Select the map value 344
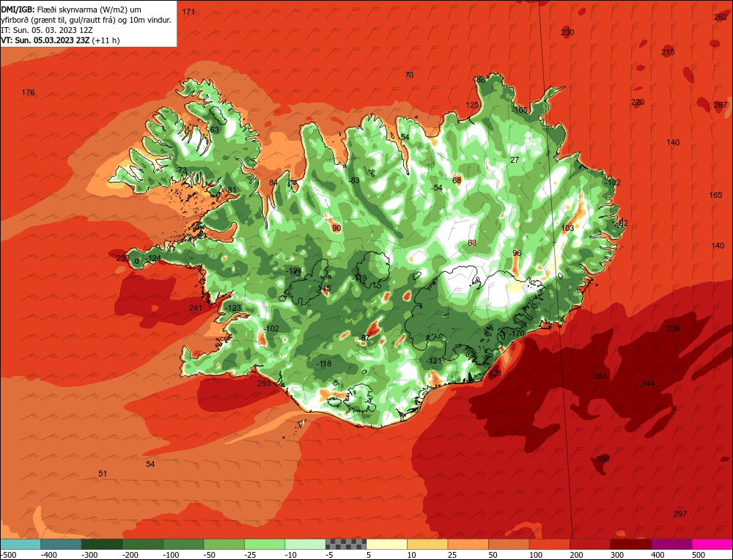Screen dimensions: 733x560 (648, 383)
